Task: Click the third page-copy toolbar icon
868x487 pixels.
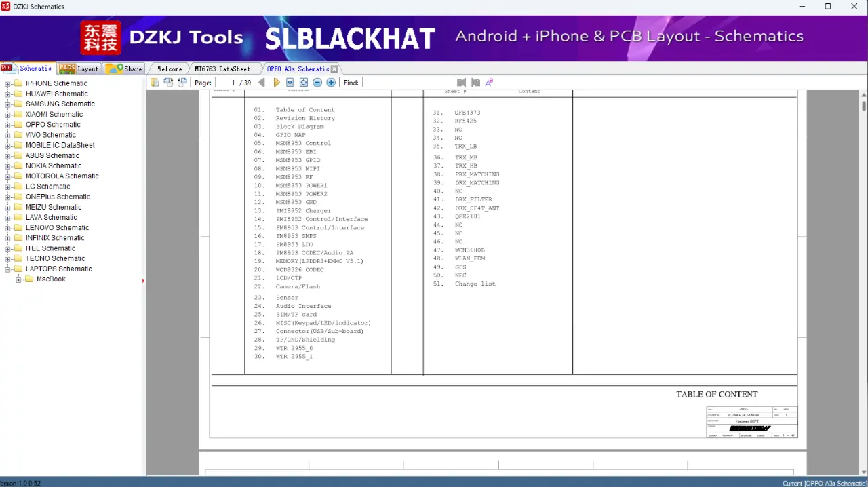Action: 182,83
